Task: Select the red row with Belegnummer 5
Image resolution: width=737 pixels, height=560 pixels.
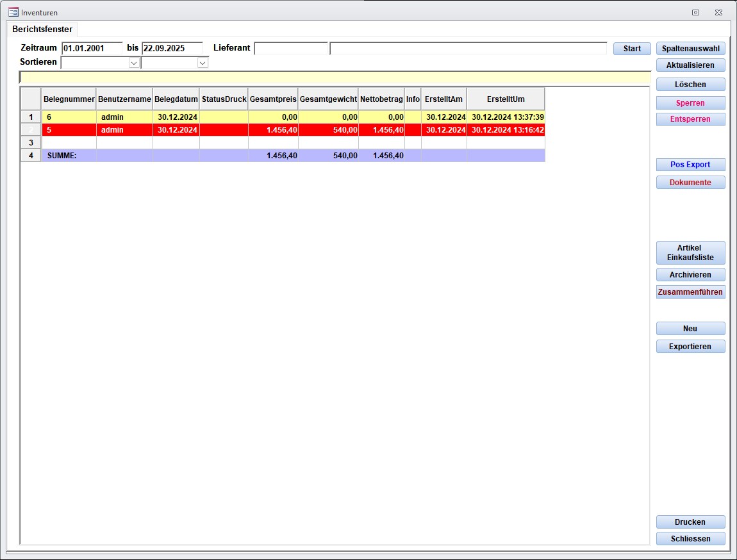Action: coord(68,130)
